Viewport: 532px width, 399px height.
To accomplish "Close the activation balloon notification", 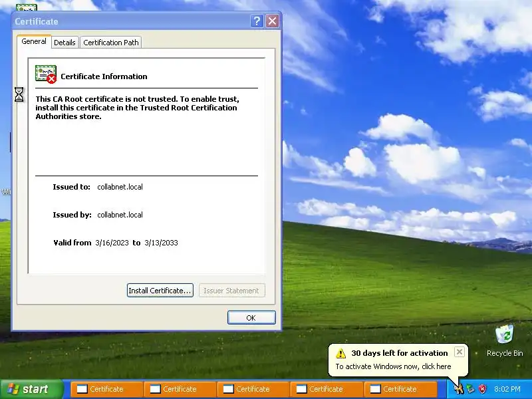I will (459, 352).
